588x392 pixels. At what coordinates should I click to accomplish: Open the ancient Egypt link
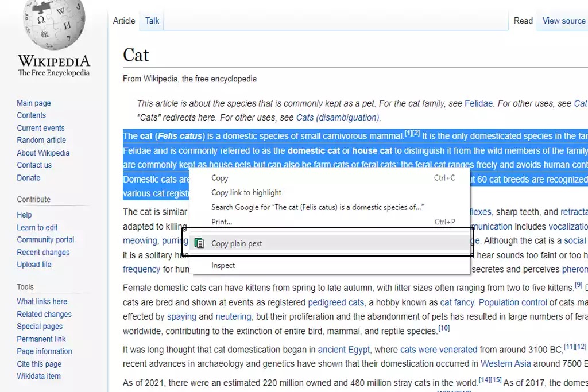pos(343,350)
